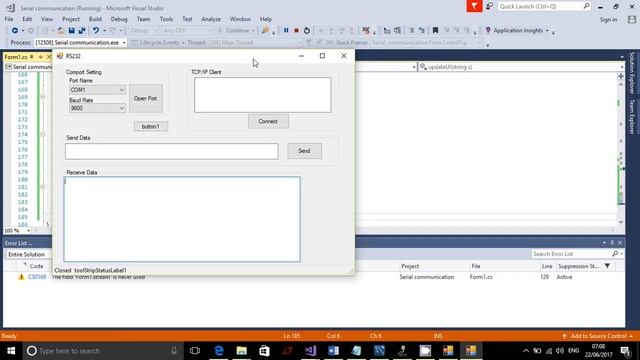This screenshot has height=360, width=640.
Task: Save the current file with the Save icon
Action: tap(71, 31)
